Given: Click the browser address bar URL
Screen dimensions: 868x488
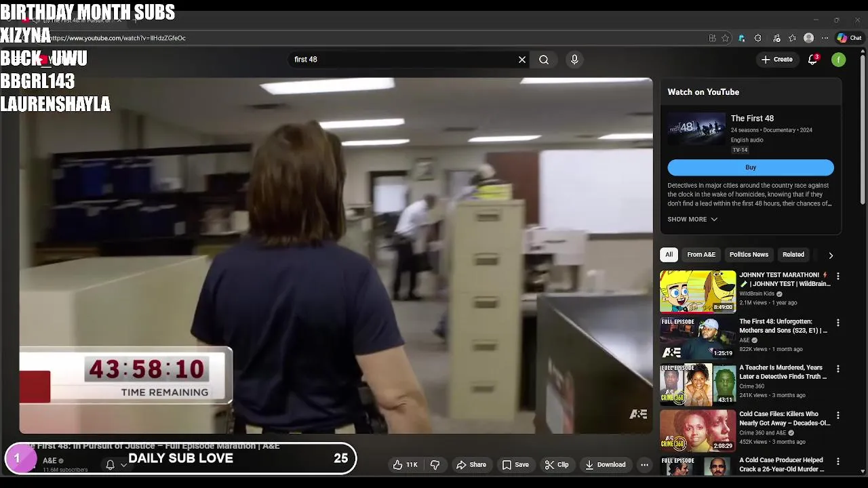Looking at the screenshot, I should 117,38.
